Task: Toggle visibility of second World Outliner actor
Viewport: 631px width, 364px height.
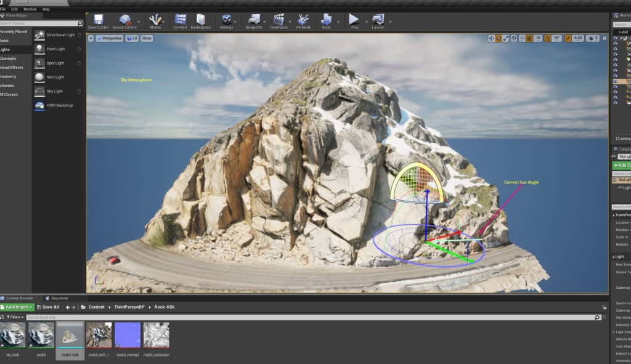Action: click(x=616, y=44)
